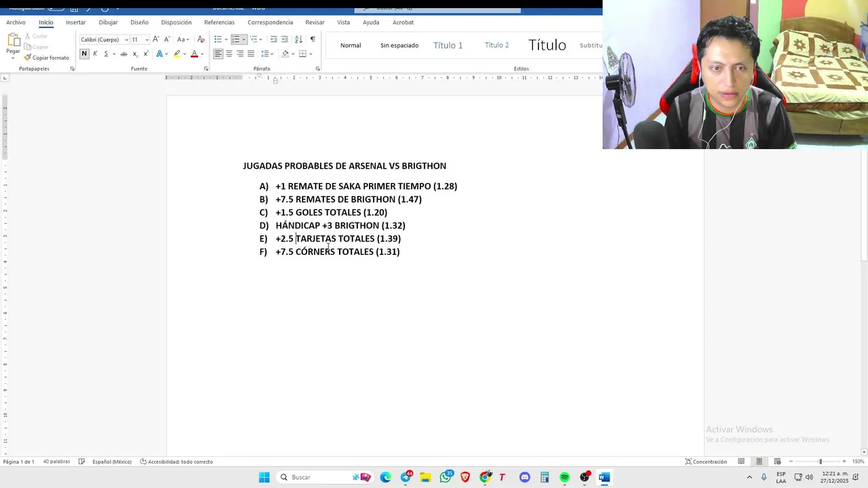The height and width of the screenshot is (488, 868).
Task: Open underline style dropdown arrow
Action: click(114, 54)
